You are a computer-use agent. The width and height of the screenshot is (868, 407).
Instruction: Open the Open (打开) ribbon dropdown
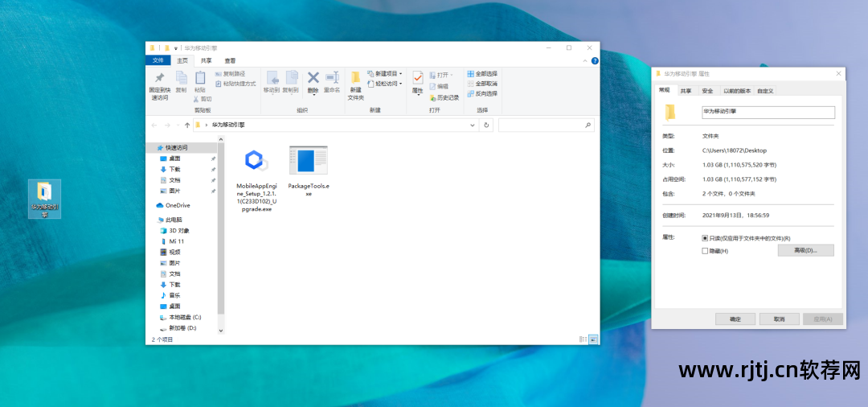[441, 74]
